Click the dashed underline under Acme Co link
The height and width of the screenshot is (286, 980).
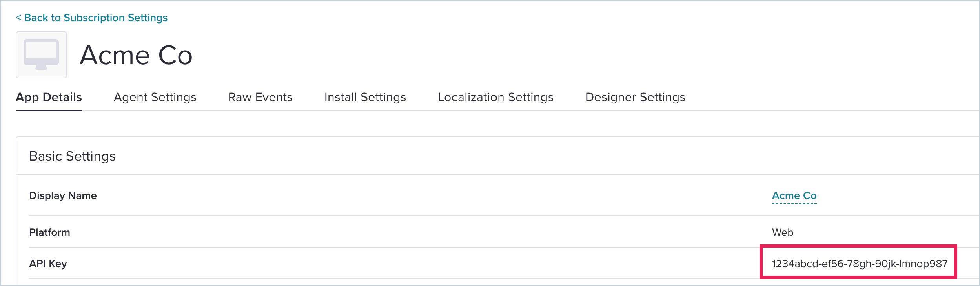(x=794, y=203)
